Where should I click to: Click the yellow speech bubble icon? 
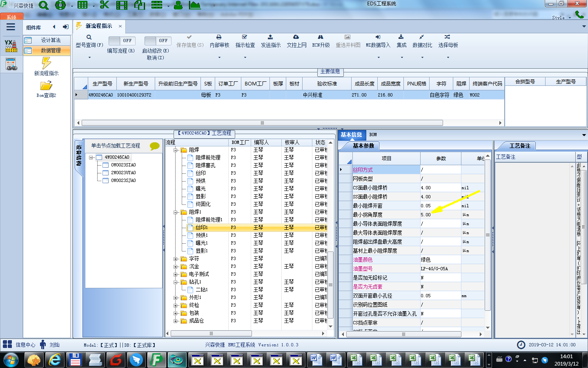pos(154,146)
